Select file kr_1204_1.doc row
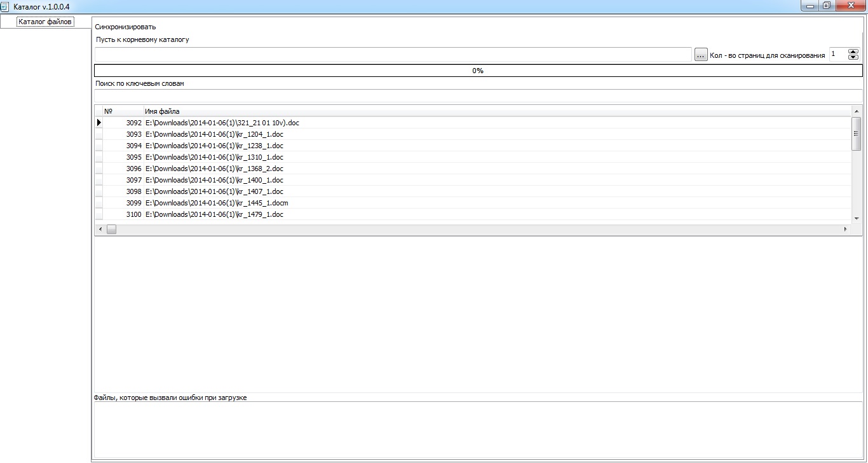The height and width of the screenshot is (463, 868). pos(473,134)
